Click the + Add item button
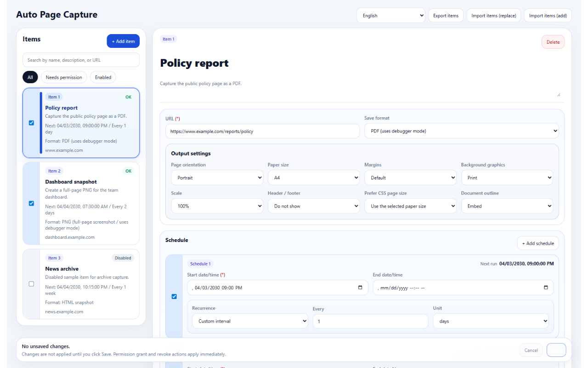 (123, 41)
